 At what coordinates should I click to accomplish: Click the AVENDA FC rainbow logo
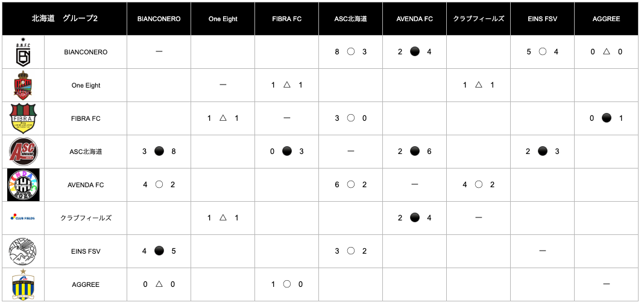[x=24, y=185]
